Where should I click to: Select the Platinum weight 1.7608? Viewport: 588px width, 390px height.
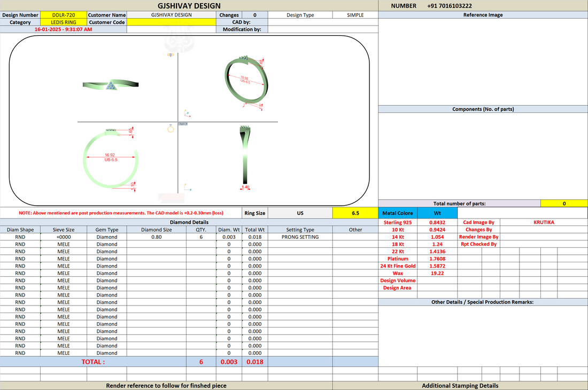437,259
